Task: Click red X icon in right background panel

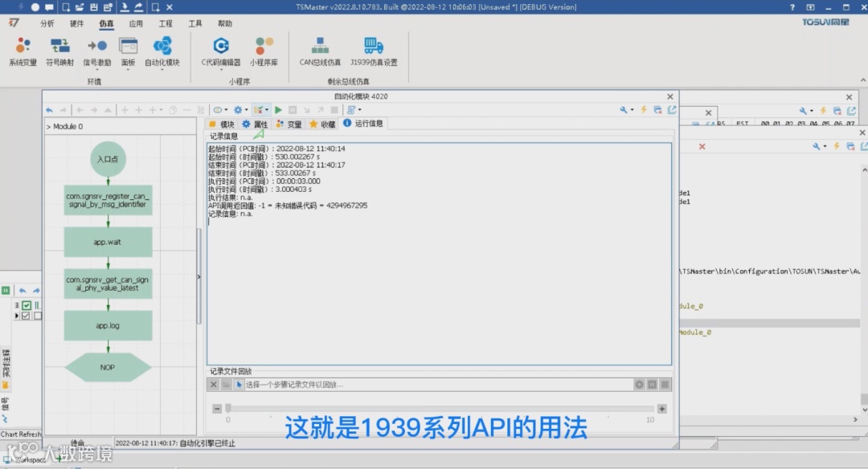Action: (702, 146)
